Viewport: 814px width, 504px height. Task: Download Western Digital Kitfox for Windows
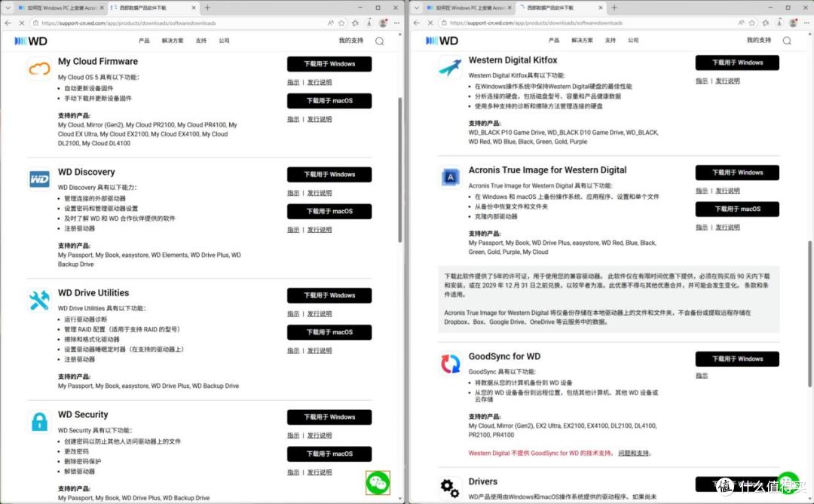[x=737, y=63]
